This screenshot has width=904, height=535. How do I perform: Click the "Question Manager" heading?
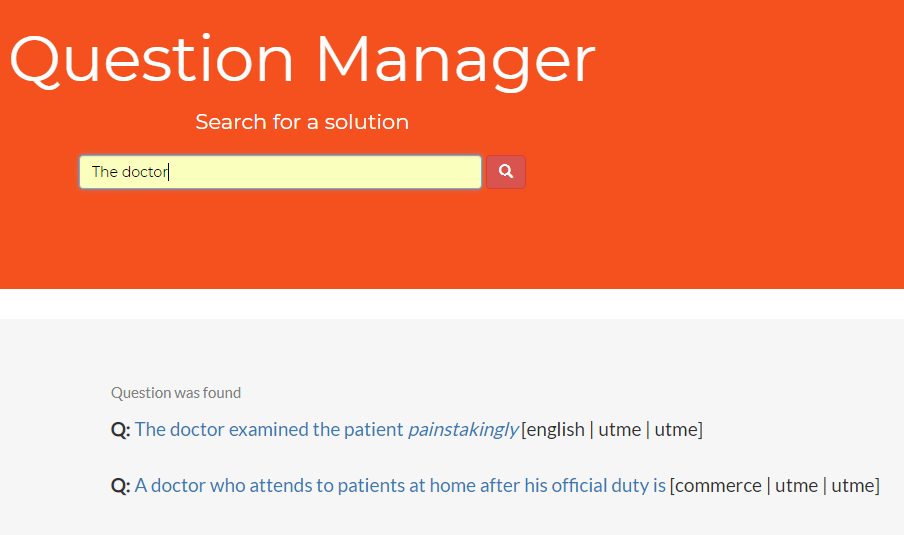coord(302,58)
